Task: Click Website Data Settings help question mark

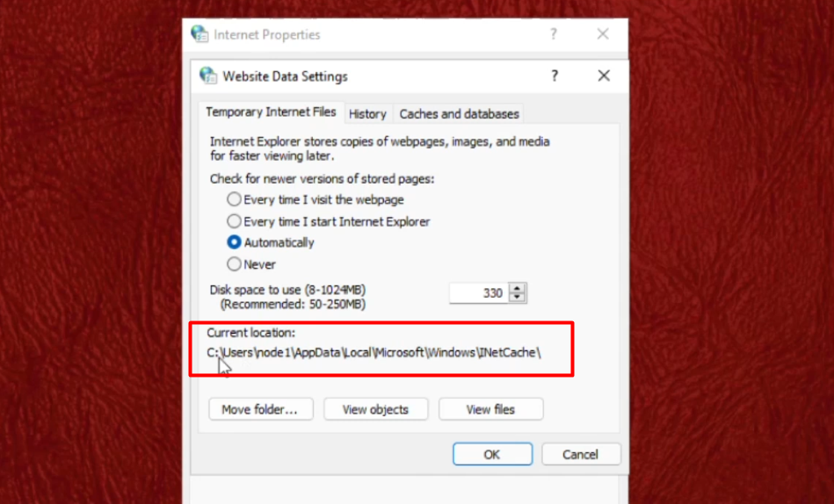Action: point(555,76)
